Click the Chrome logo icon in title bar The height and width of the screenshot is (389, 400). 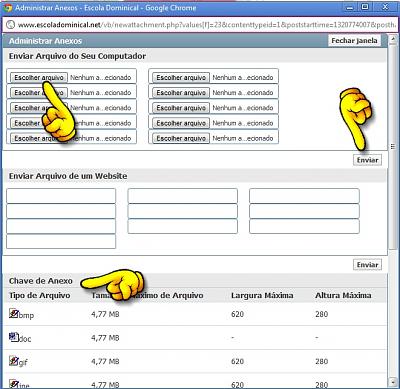coord(7,7)
